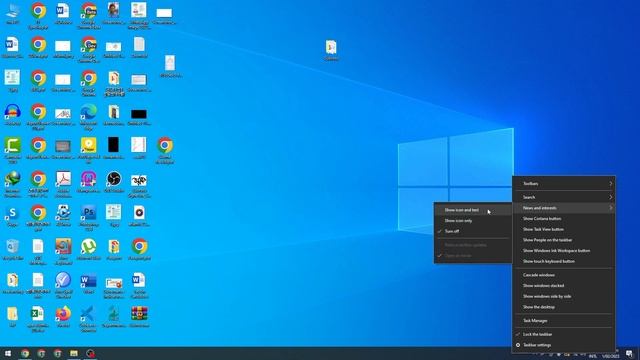Select the Chrome Dev desktop shortcut
The image size is (640, 360).
89,49
